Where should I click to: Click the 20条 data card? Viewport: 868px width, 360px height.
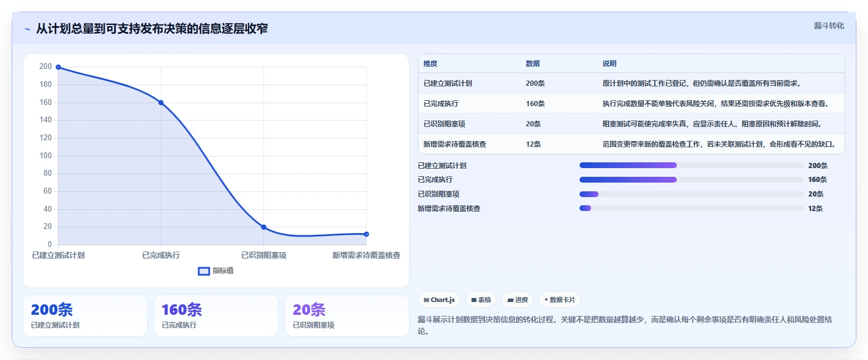(x=347, y=315)
